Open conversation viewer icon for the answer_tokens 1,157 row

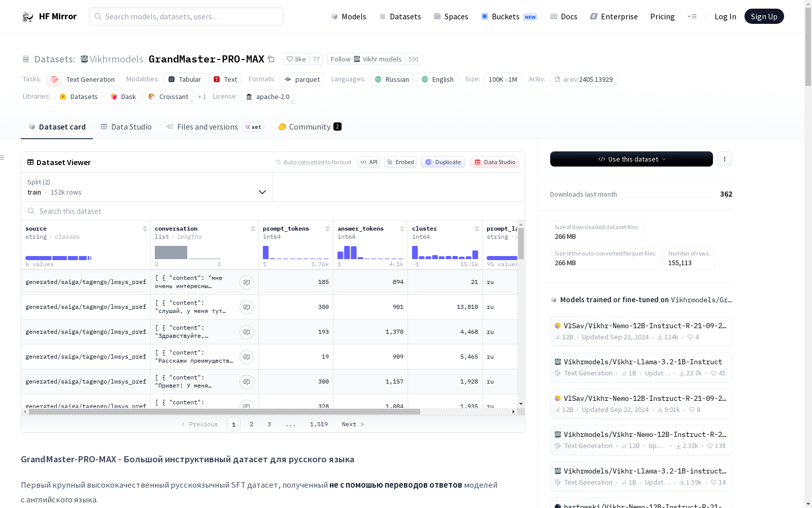[x=247, y=382]
